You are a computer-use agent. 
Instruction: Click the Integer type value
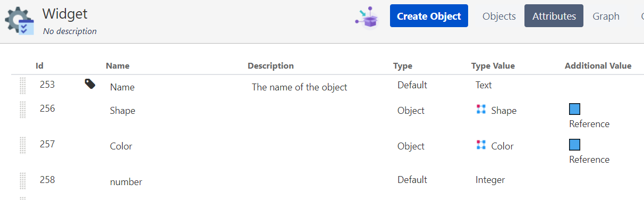490,180
